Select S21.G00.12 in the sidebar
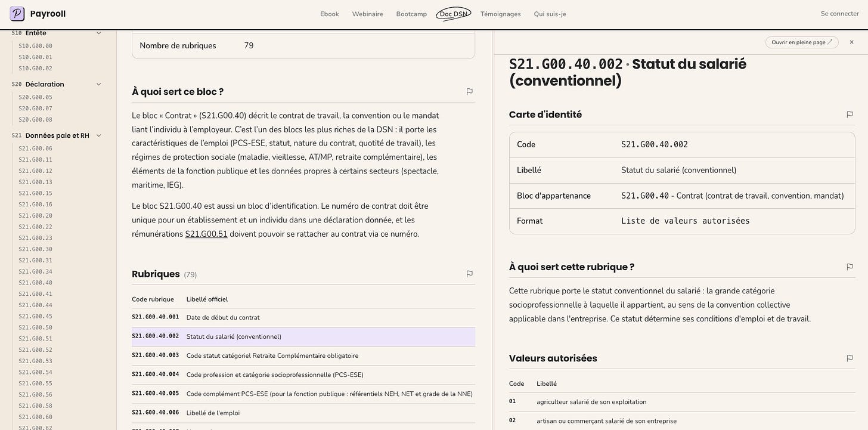The width and height of the screenshot is (868, 430). pyautogui.click(x=35, y=171)
